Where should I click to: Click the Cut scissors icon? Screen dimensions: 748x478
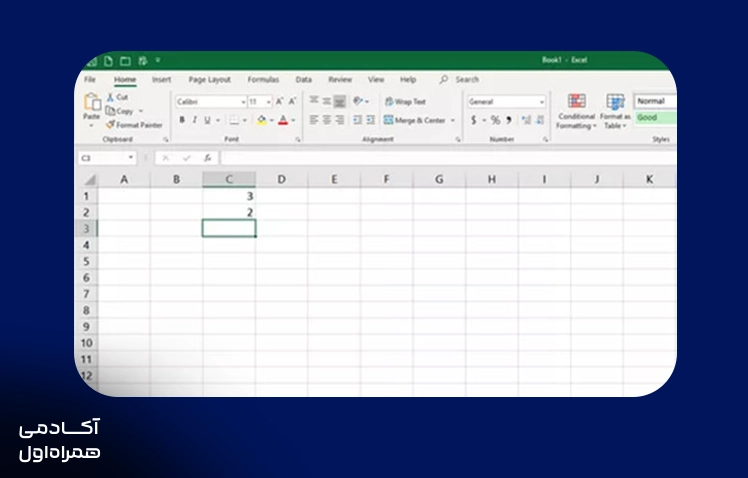(x=110, y=97)
